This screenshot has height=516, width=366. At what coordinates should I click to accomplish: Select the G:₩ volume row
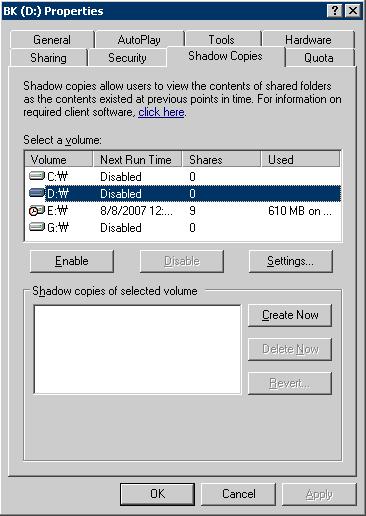[x=183, y=228]
